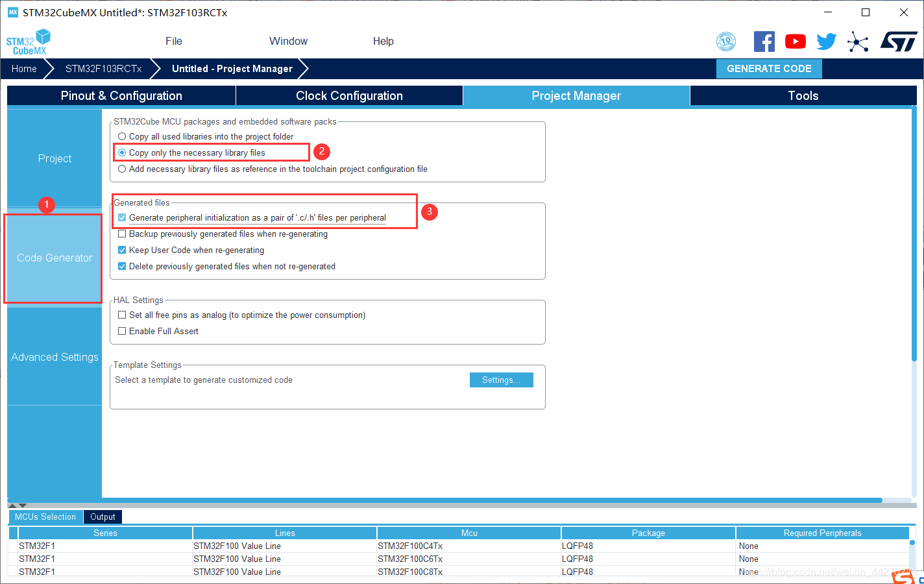Expand bottom panel with the small down arrow

[x=23, y=505]
